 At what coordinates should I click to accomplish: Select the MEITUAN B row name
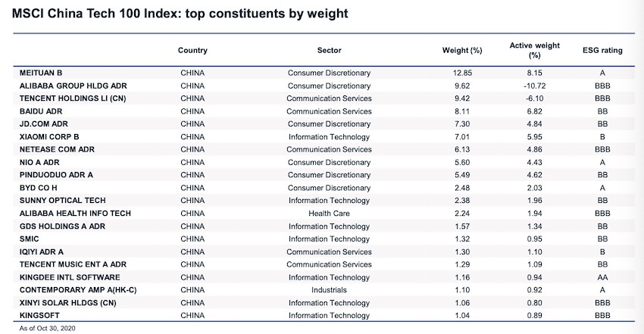click(x=42, y=73)
